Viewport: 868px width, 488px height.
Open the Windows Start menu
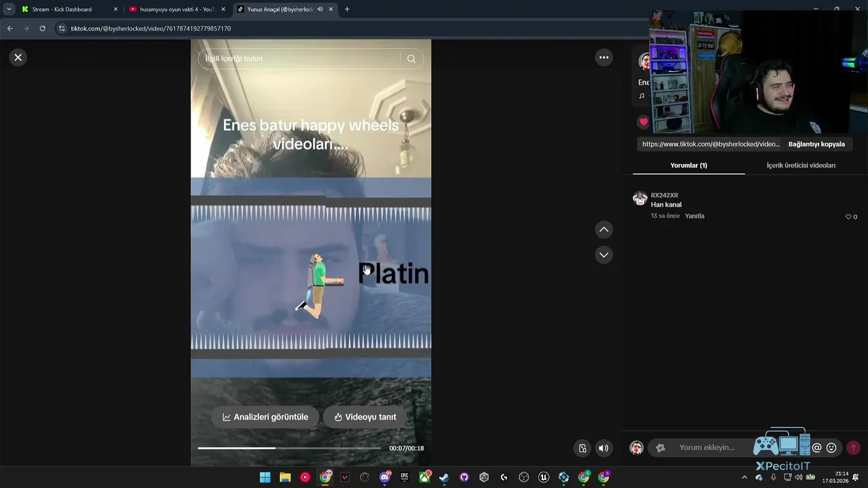pos(265,477)
